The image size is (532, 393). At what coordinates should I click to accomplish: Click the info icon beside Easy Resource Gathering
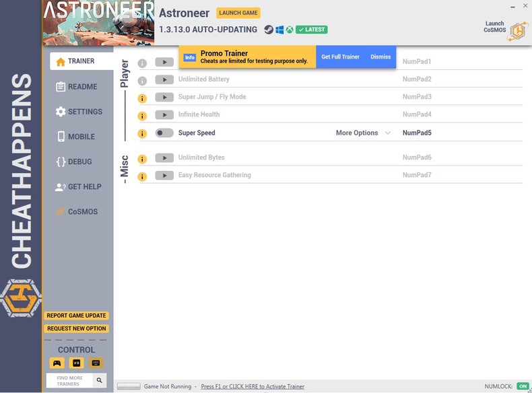(142, 176)
